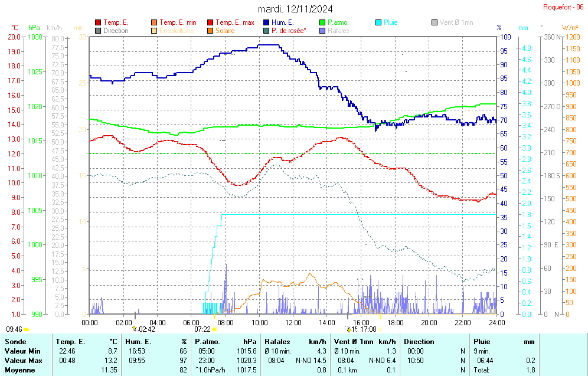The height and width of the screenshot is (376, 588).
Task: Click the red Temp. E. max swatch
Action: 210,22
